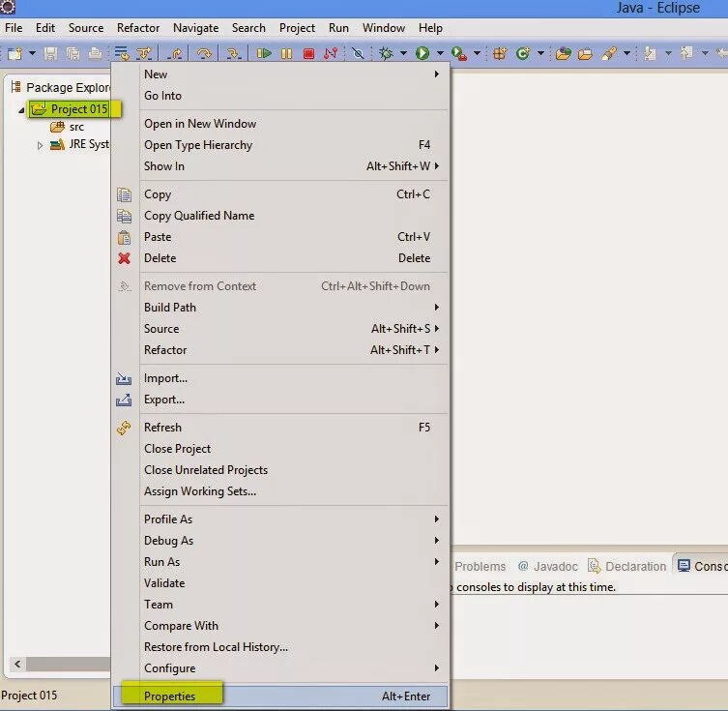Viewport: 728px width, 711px height.
Task: Open the Search menu
Action: pos(248,28)
